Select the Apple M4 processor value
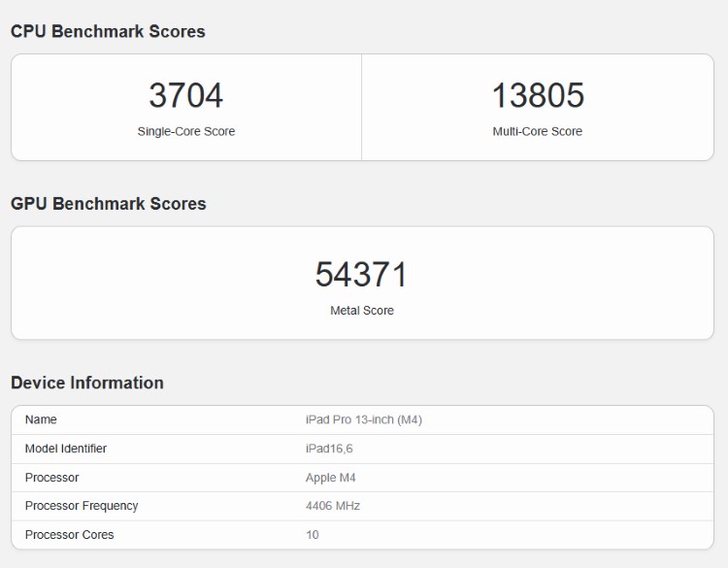The width and height of the screenshot is (728, 568). point(331,478)
